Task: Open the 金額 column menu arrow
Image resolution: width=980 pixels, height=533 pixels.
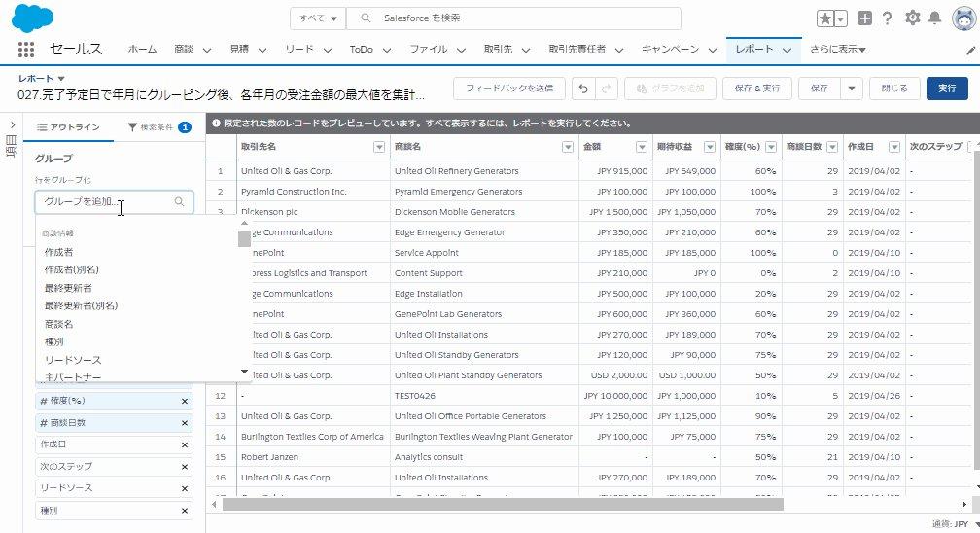Action: [x=642, y=147]
